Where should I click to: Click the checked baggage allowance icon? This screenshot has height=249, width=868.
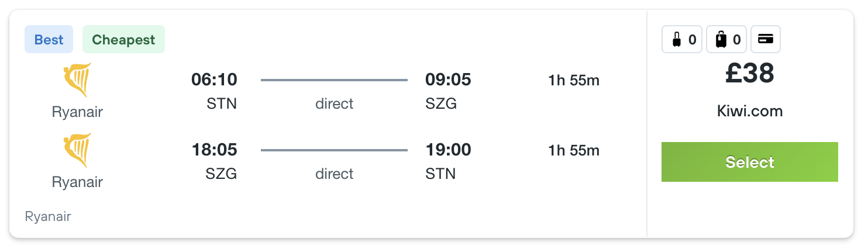[x=721, y=40]
